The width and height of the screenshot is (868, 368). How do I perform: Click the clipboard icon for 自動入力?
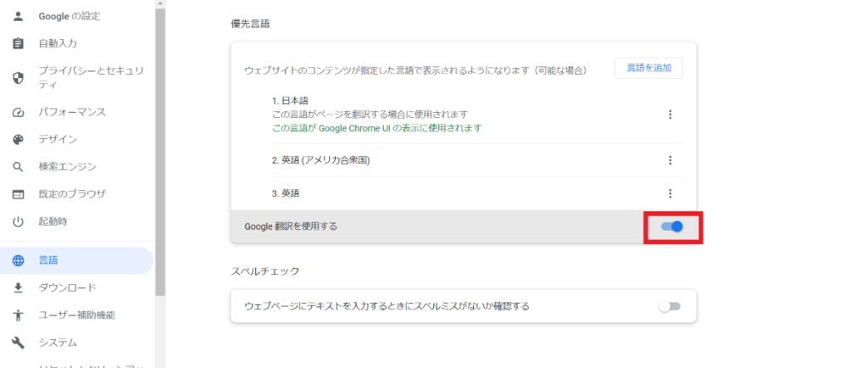(19, 43)
